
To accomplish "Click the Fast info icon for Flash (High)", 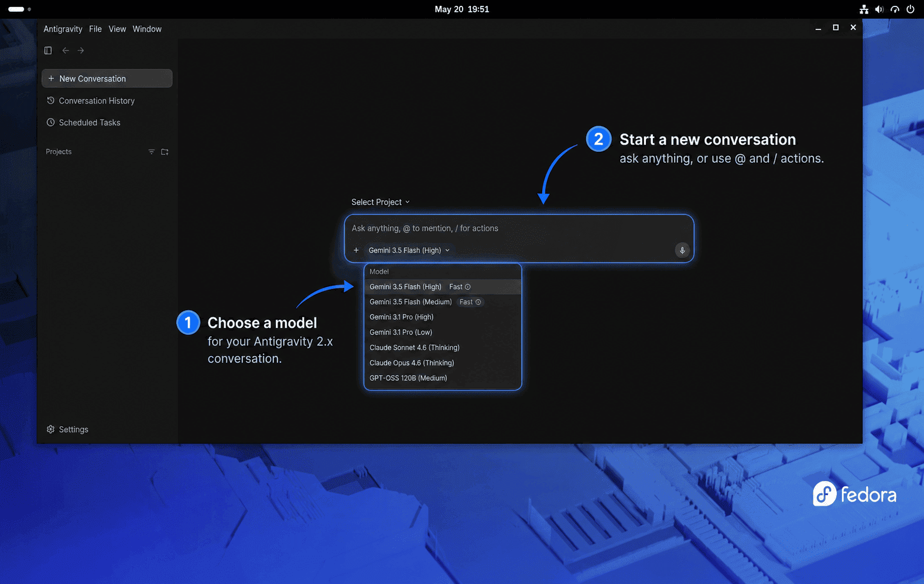I will (x=468, y=287).
